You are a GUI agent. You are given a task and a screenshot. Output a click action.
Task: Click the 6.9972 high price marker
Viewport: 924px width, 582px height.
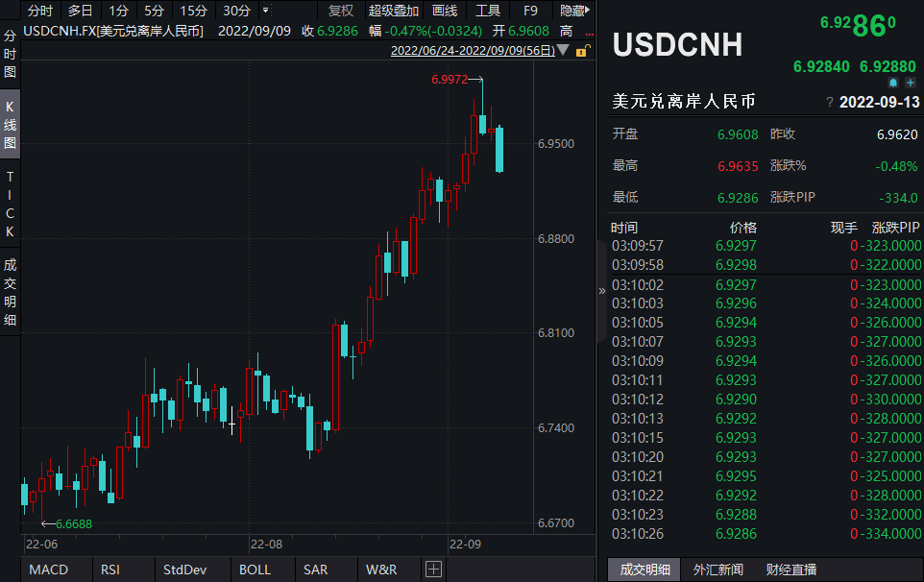tap(450, 79)
